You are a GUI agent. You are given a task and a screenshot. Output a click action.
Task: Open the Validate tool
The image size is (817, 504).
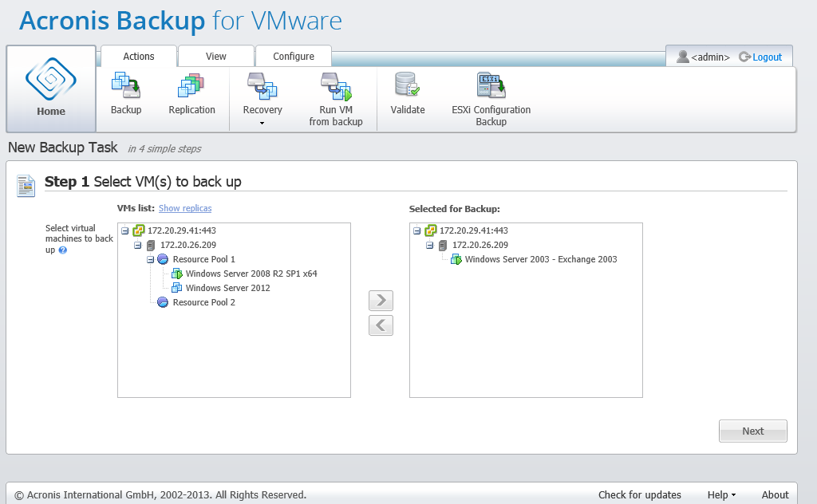coord(408,94)
